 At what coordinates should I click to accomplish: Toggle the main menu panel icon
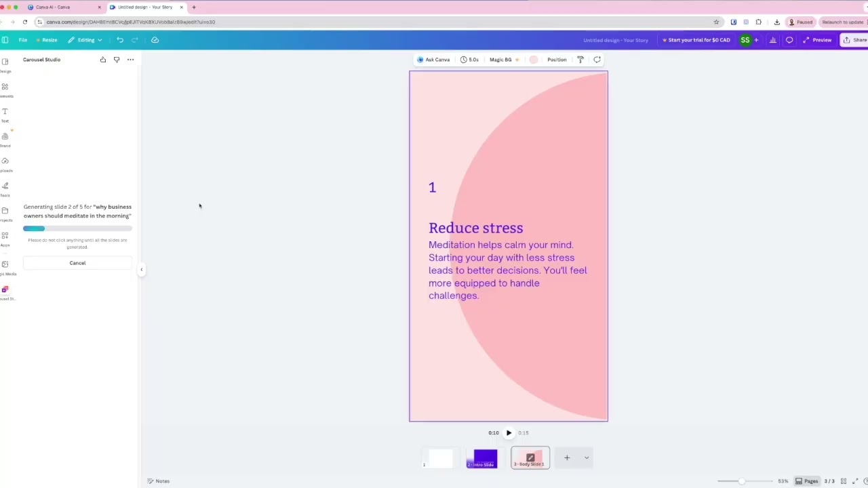pos(5,40)
